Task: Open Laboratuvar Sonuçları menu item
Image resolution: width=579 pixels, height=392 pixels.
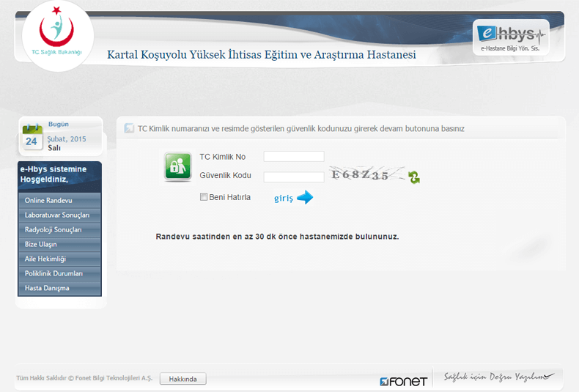Action: tap(59, 215)
